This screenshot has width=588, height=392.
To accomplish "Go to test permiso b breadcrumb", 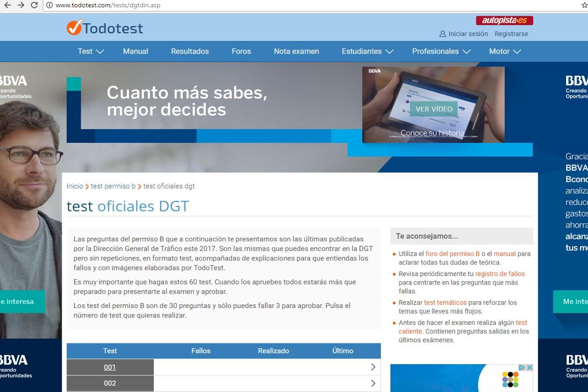I will point(113,186).
